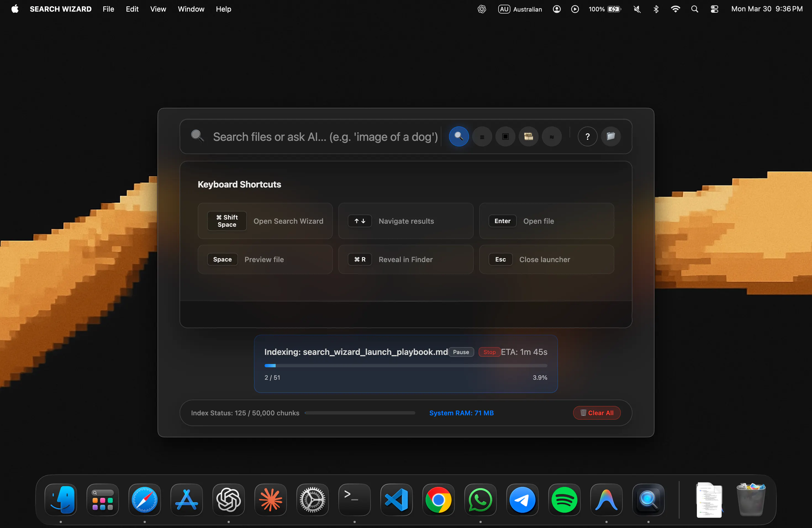Click the Index Status: 125 / 50,000 chunks text
The height and width of the screenshot is (528, 812).
click(245, 413)
